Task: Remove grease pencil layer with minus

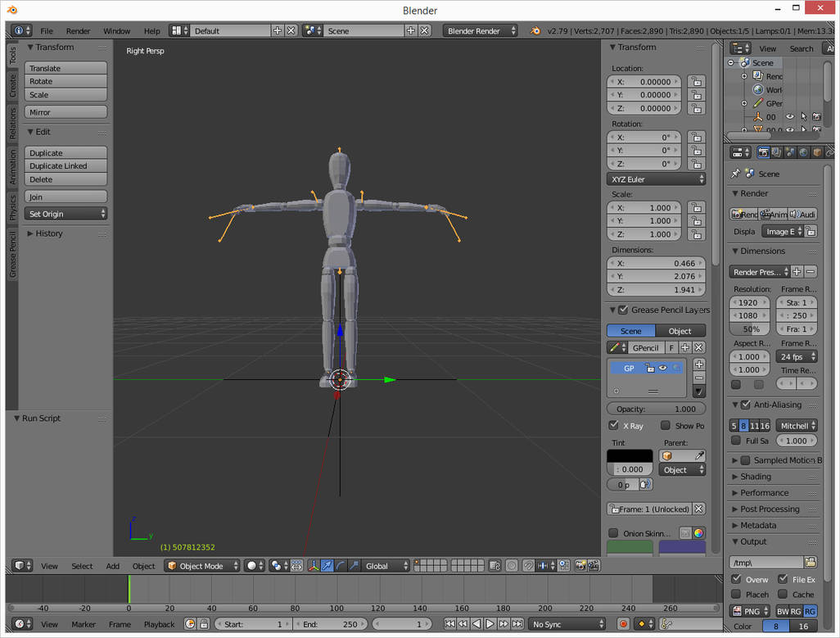Action: 698,378
